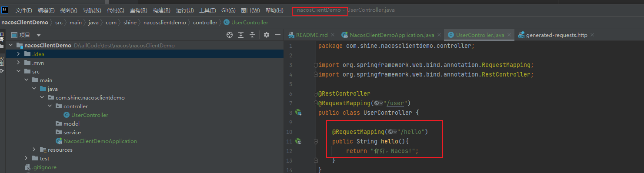This screenshot has height=173, width=644.
Task: Click the @RestController annotation
Action: pyautogui.click(x=344, y=93)
